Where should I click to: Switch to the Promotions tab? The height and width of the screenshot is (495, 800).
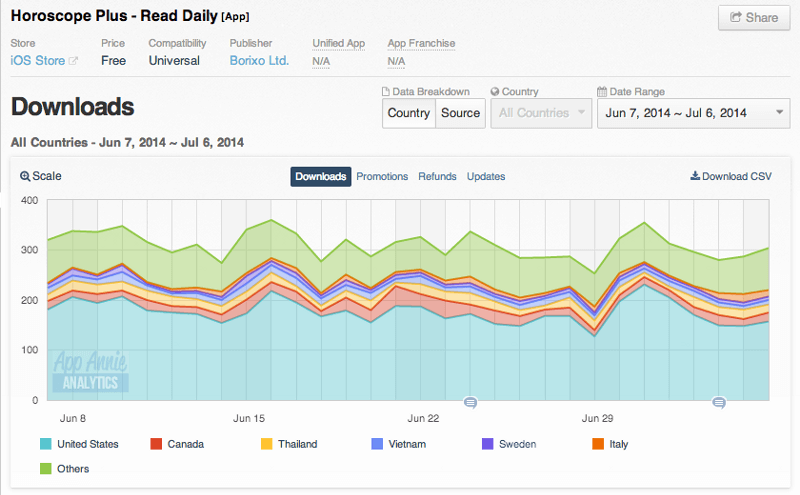click(x=382, y=177)
